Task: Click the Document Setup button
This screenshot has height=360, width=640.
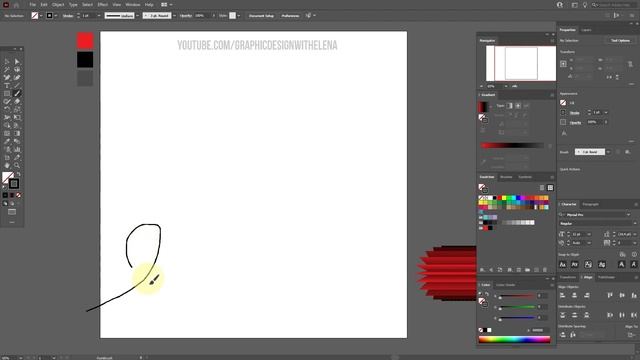Action: 261,16
